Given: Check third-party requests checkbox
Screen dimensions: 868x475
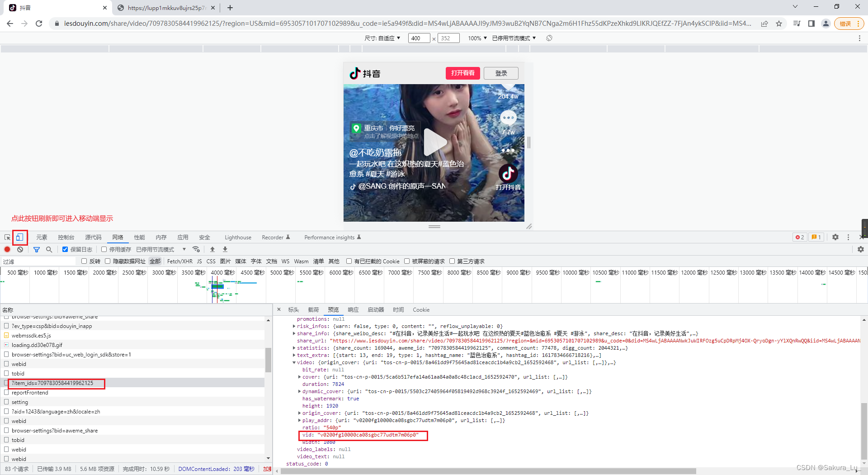Looking at the screenshot, I should pos(452,261).
